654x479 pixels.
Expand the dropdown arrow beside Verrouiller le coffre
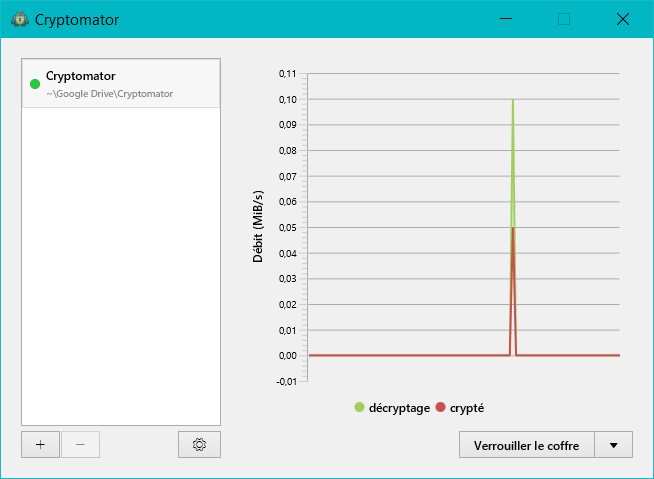click(x=614, y=445)
